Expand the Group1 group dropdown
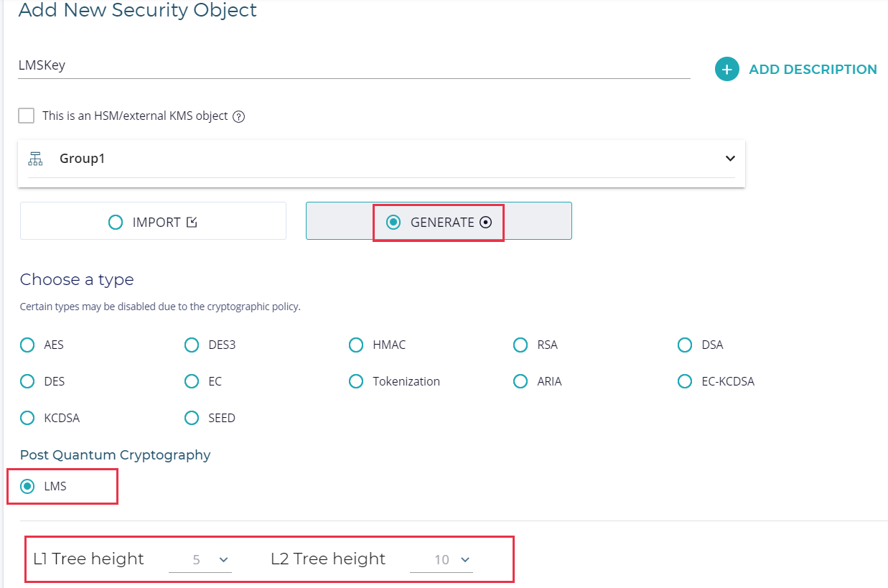Screen dimensions: 888x588 [x=729, y=159]
